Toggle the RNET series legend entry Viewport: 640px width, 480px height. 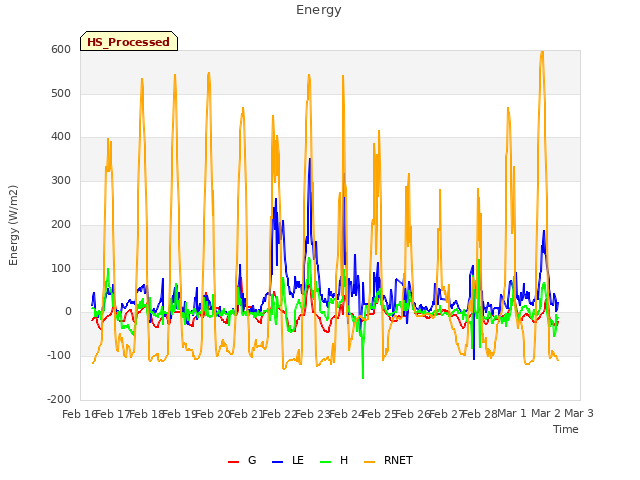tap(388, 460)
